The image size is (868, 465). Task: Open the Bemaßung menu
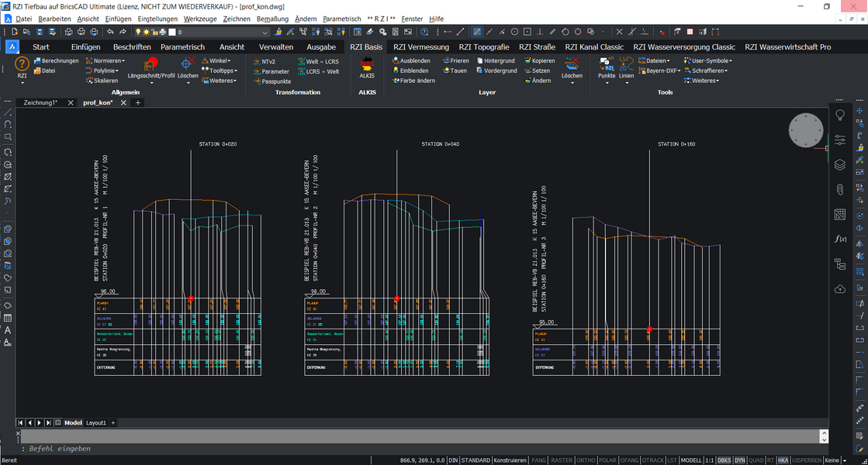click(272, 19)
